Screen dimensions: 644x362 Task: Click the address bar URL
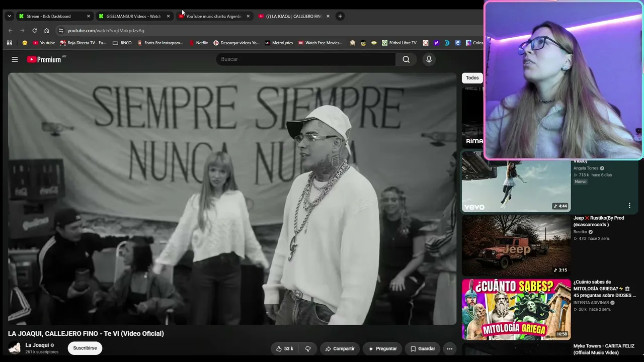(x=106, y=31)
